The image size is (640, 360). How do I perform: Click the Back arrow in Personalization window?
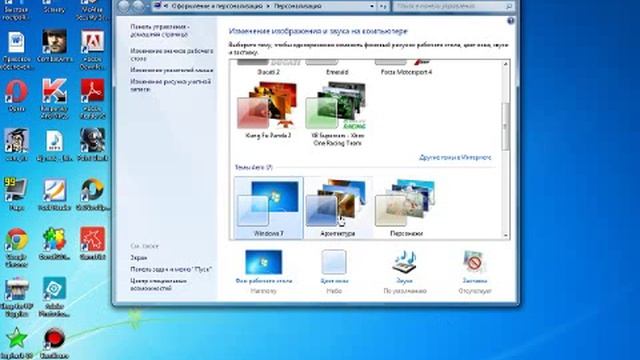click(x=124, y=6)
